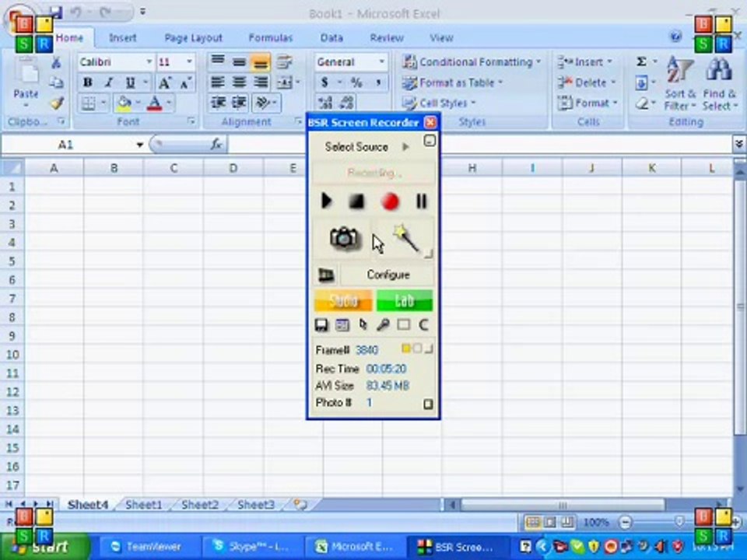Viewport: 747px width, 560px height.
Task: Open the Configure button in BSR Recorder
Action: click(388, 275)
